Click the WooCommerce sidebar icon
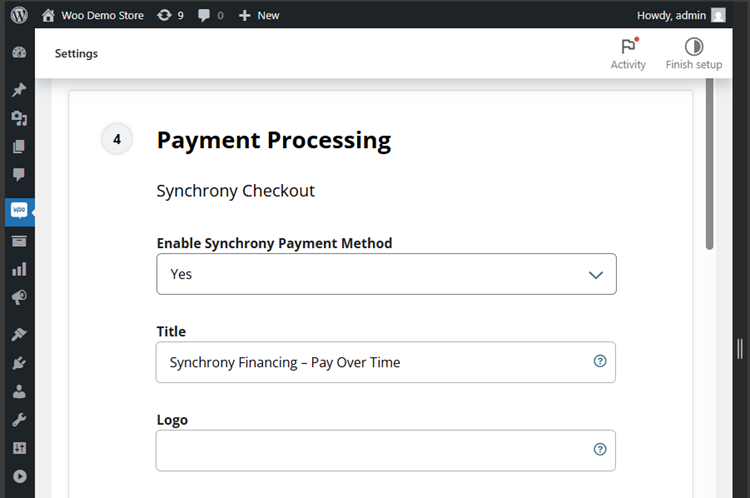The width and height of the screenshot is (750, 498). click(x=18, y=211)
